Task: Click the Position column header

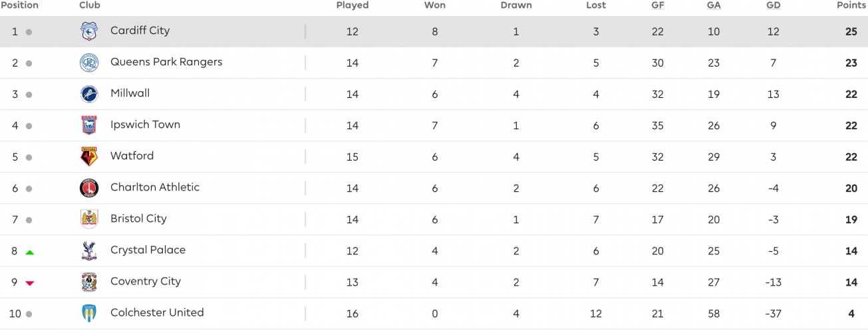Action: click(x=19, y=5)
